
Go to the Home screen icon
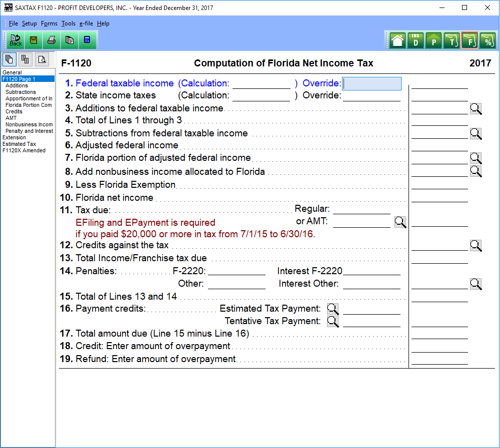397,40
